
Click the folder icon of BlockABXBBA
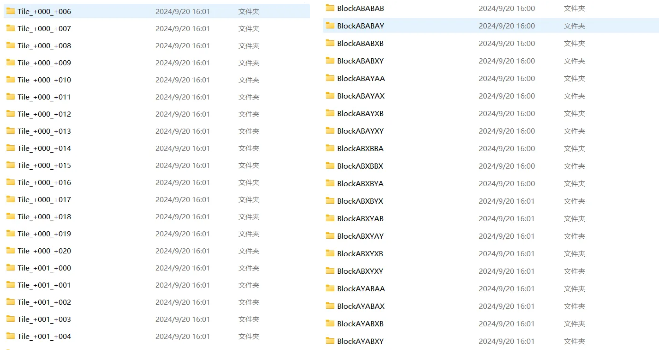point(330,148)
